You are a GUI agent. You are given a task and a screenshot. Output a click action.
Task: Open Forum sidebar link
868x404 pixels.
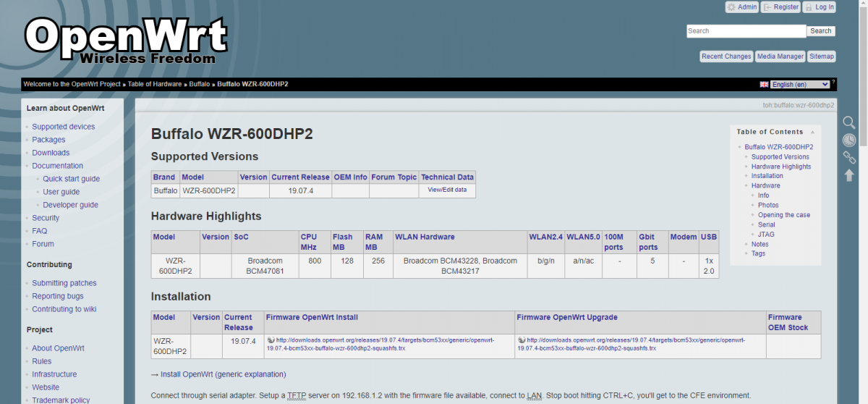[x=43, y=244]
